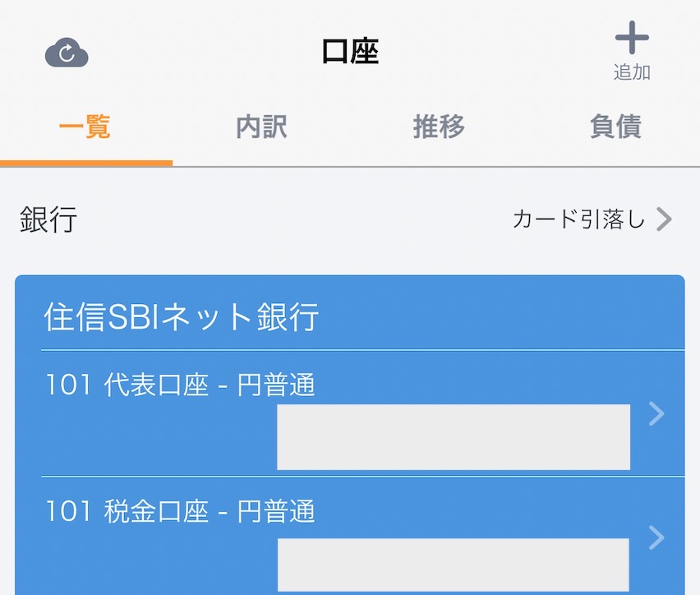This screenshot has height=595, width=700.
Task: Tap the plus icon to add account
Action: click(x=632, y=39)
